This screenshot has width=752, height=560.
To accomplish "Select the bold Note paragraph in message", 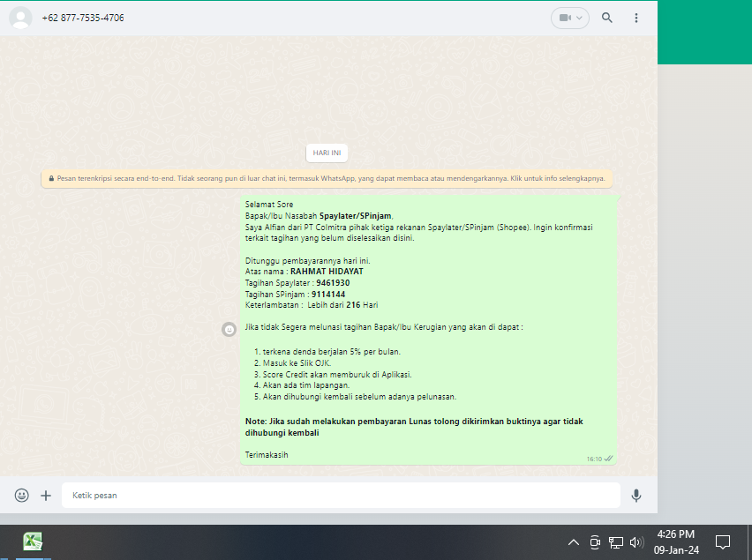I will (414, 427).
